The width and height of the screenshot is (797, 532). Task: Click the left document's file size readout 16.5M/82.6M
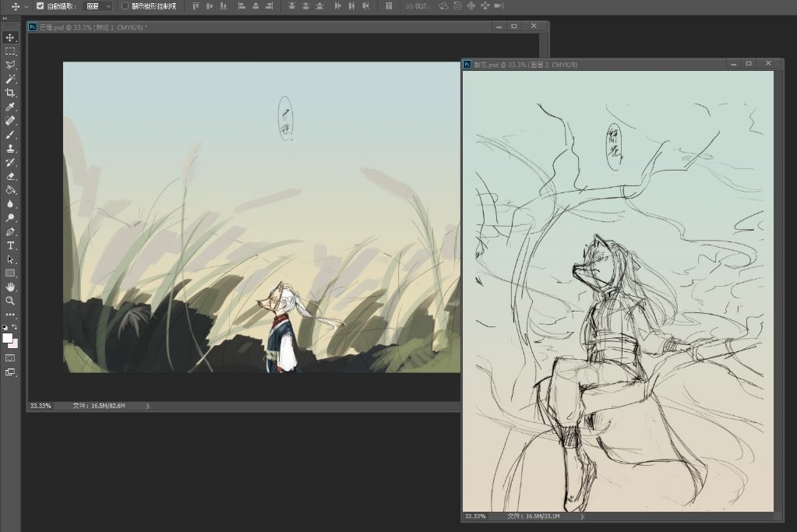pos(99,406)
